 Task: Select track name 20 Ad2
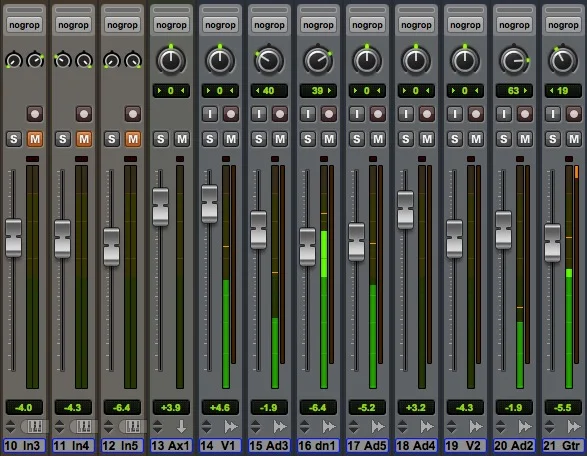pyautogui.click(x=514, y=446)
